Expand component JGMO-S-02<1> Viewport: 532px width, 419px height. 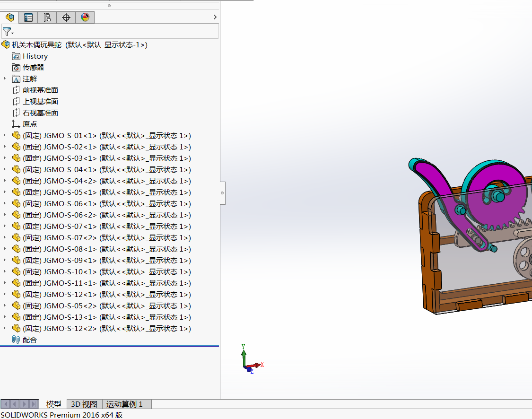pyautogui.click(x=4, y=147)
